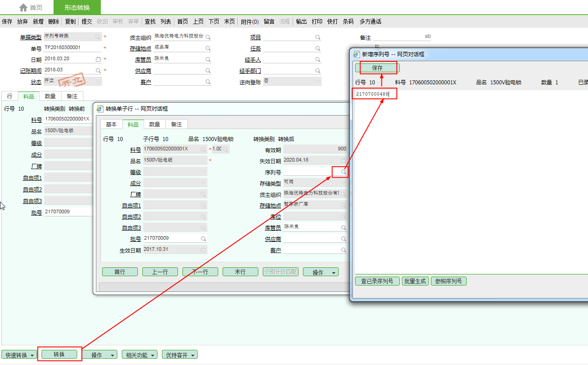
Task: Switch to 基本 tab in dialog
Action: [111, 124]
